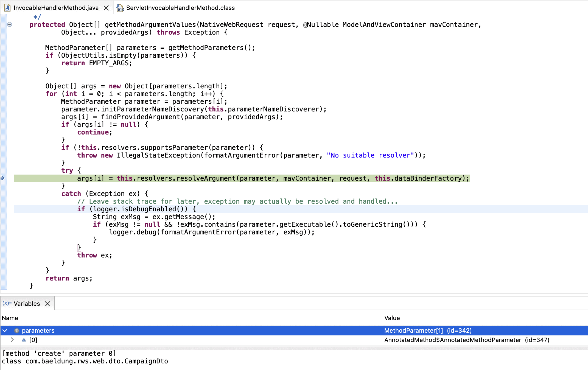The width and height of the screenshot is (588, 370).
Task: Click the Variables view (x)= icon
Action: pyautogui.click(x=7, y=303)
